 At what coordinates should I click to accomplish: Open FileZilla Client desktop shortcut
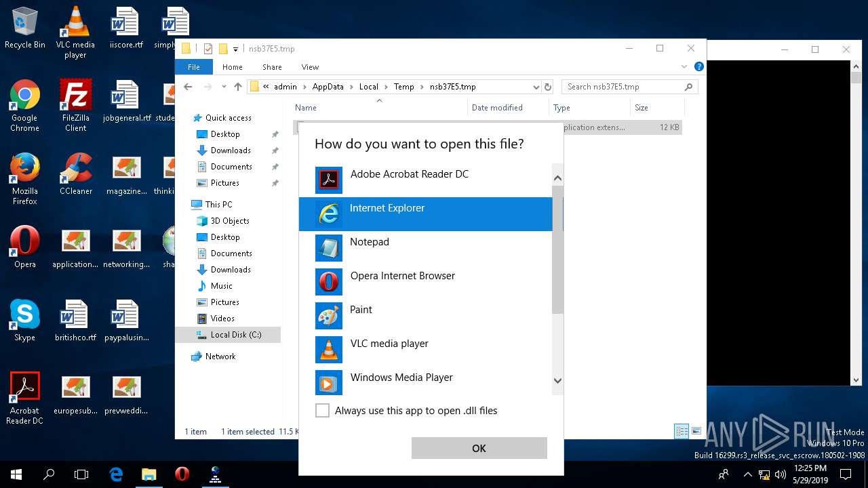[75, 106]
